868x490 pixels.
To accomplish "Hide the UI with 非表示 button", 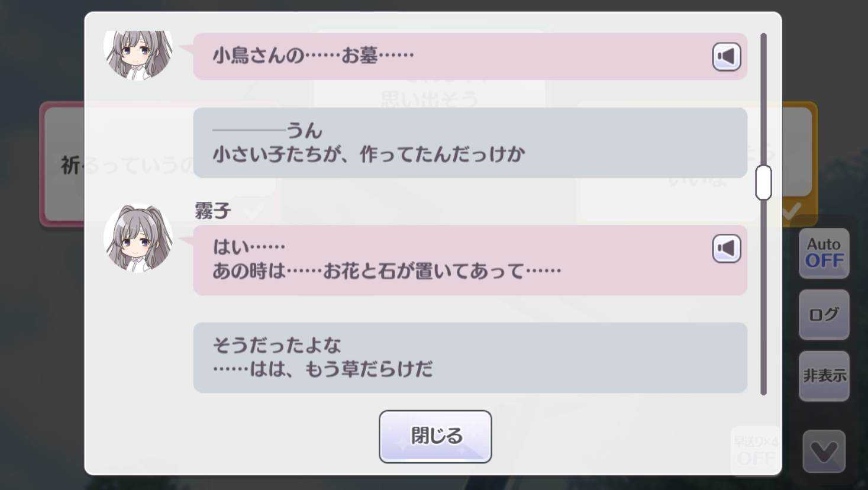I will coord(824,376).
